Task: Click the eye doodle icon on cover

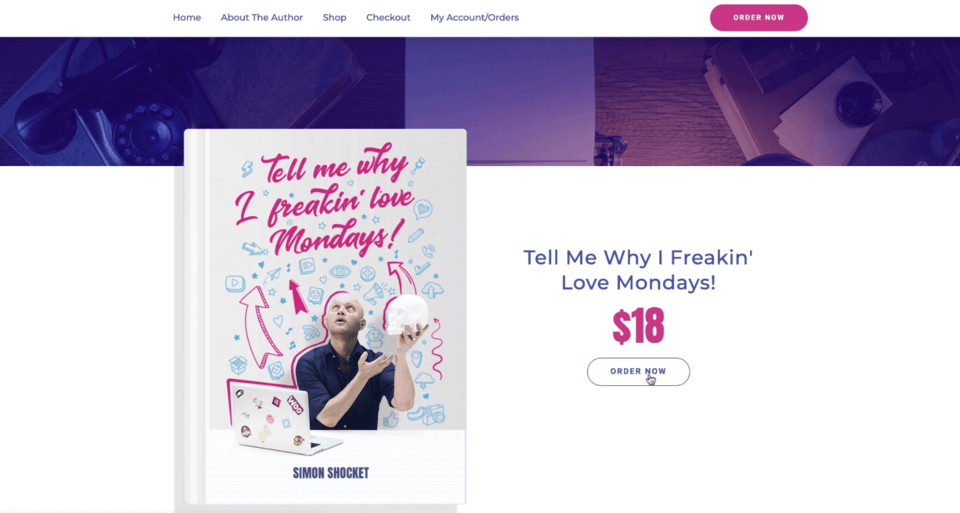Action: click(340, 272)
